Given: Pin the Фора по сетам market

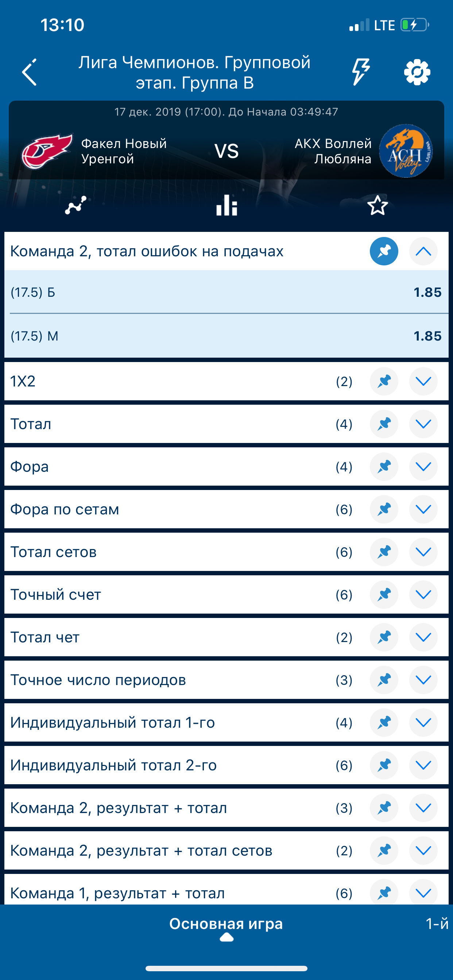Looking at the screenshot, I should (384, 509).
